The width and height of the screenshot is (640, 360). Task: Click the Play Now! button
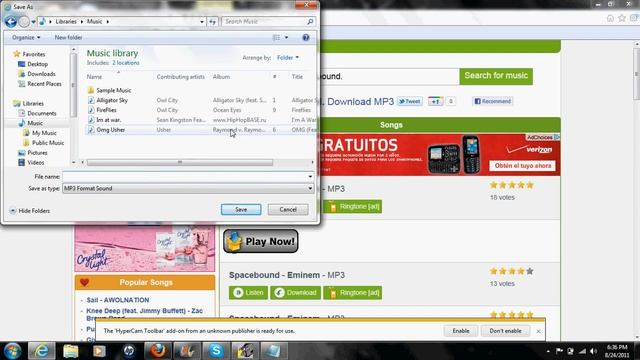tap(261, 241)
